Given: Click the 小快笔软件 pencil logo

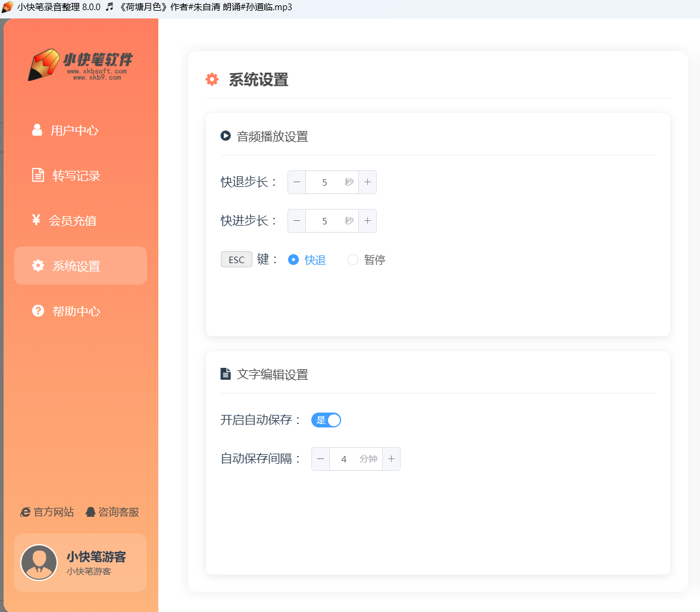Looking at the screenshot, I should [44, 64].
